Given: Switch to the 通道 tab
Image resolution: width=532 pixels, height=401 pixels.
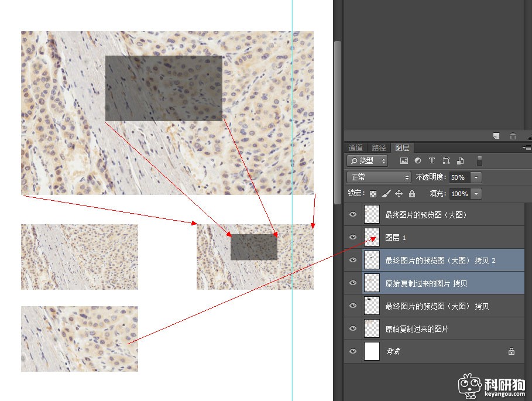Looking at the screenshot, I should [355, 148].
